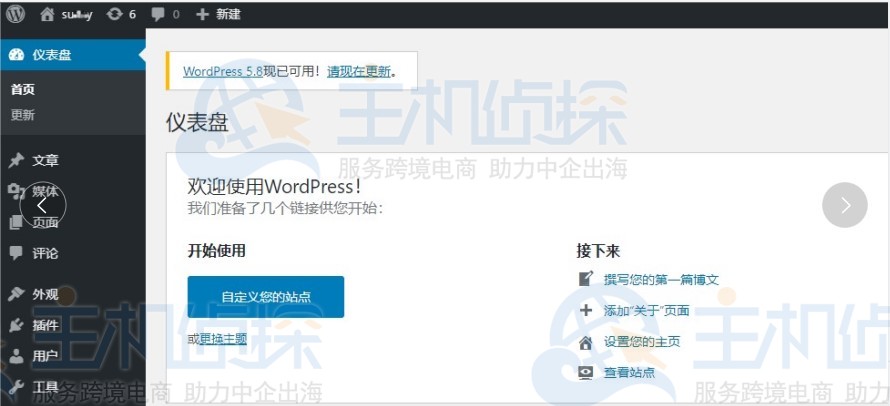The image size is (890, 406).
Task: Click the 请现在更新 link
Action: tap(359, 72)
